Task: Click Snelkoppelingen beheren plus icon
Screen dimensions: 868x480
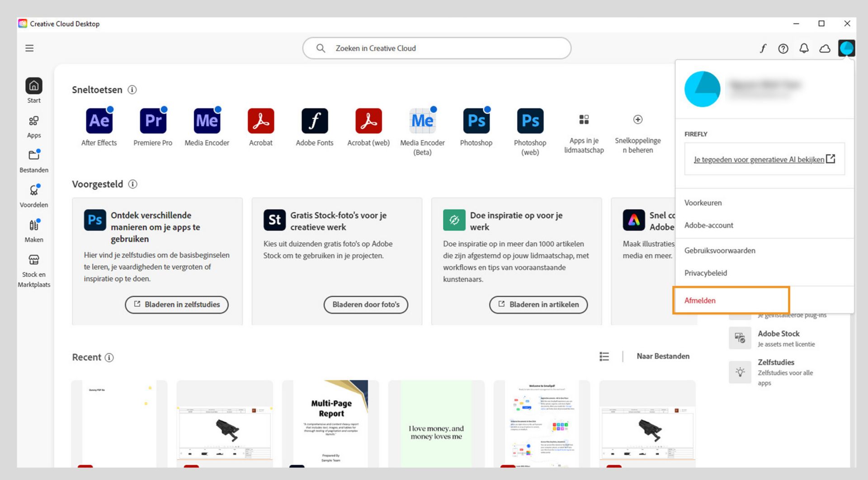Action: click(638, 119)
